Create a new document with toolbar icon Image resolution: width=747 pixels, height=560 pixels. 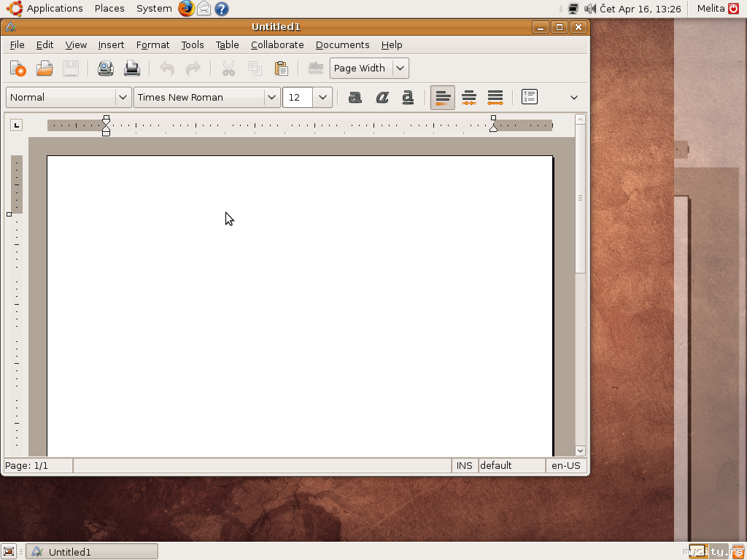click(18, 69)
